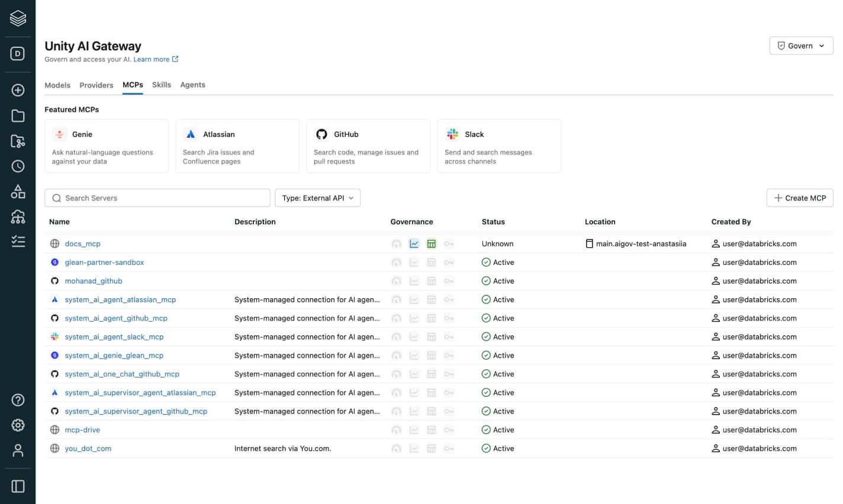Switch to the Providers tab
Viewport: 843px width, 504px height.
(x=96, y=85)
